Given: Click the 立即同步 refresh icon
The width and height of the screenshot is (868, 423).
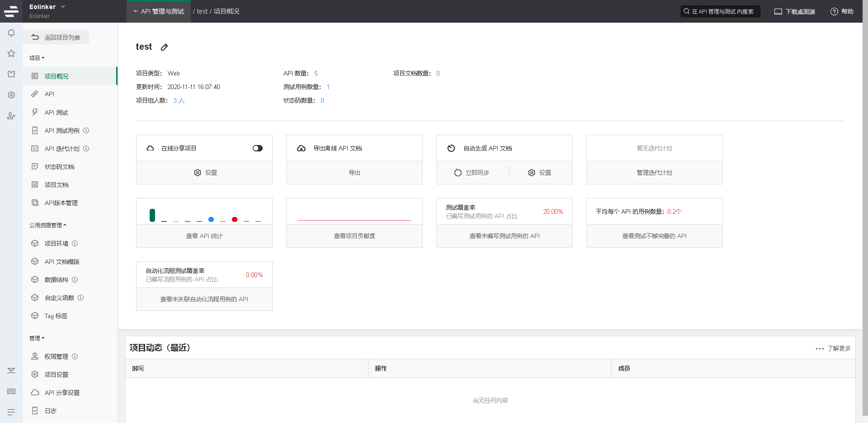Looking at the screenshot, I should coord(458,173).
